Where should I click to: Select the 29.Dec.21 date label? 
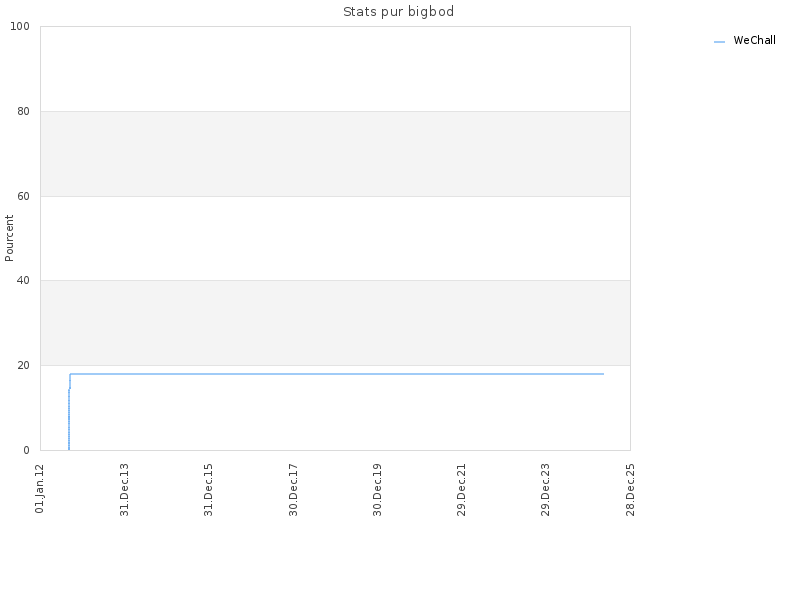462,490
